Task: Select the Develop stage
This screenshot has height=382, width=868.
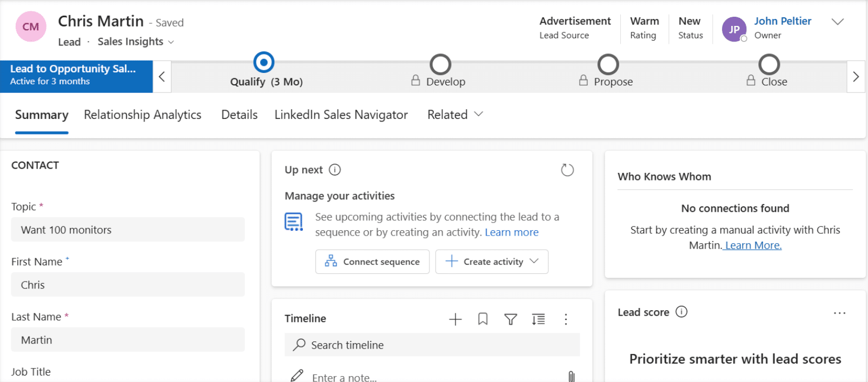Action: 440,65
